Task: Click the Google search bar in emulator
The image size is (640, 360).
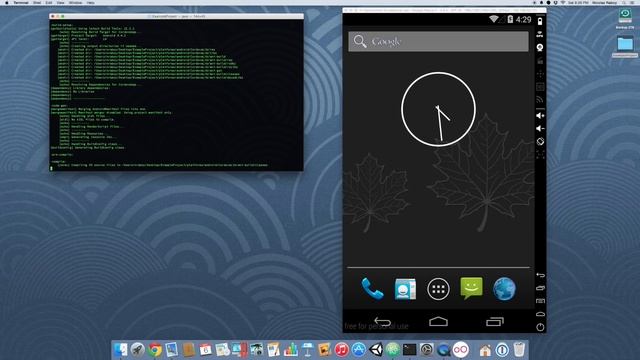Action: pyautogui.click(x=438, y=41)
